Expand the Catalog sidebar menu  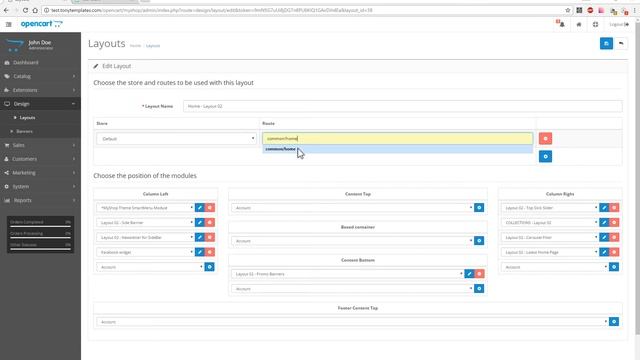pyautogui.click(x=40, y=76)
